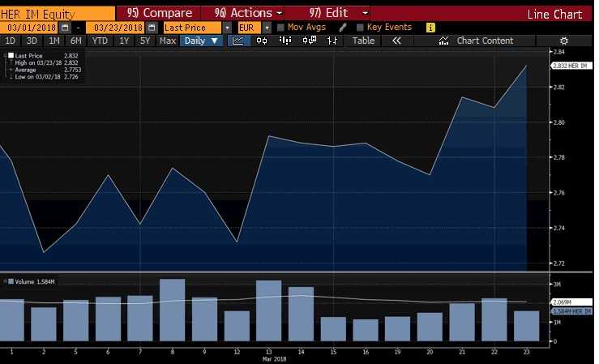Viewport: 599px width, 364px height.
Task: Collapse panel with double left arrows
Action: pyautogui.click(x=396, y=41)
